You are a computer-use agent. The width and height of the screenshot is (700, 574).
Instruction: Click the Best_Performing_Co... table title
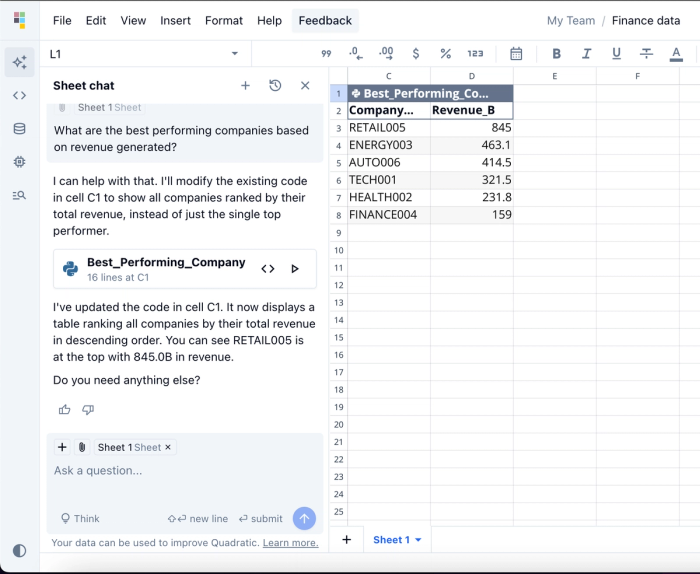click(430, 93)
